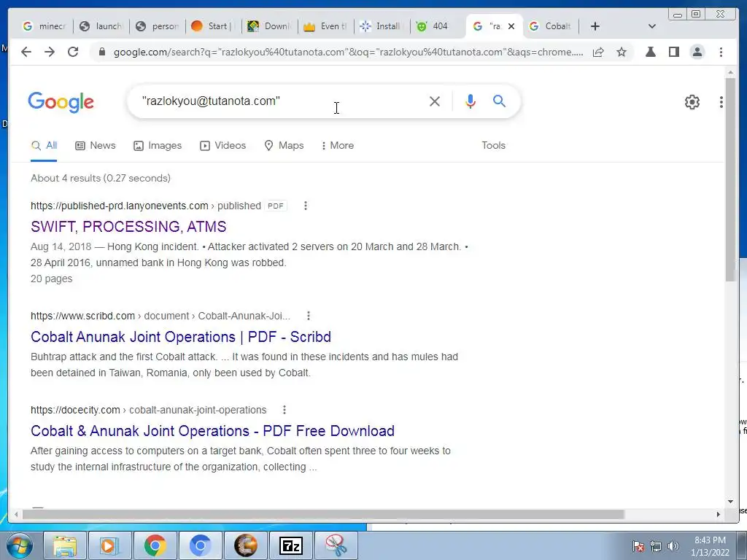Open Cobalt Anunak Joint Operations Scribd link
Viewport: 747px width, 560px height.
tap(181, 337)
